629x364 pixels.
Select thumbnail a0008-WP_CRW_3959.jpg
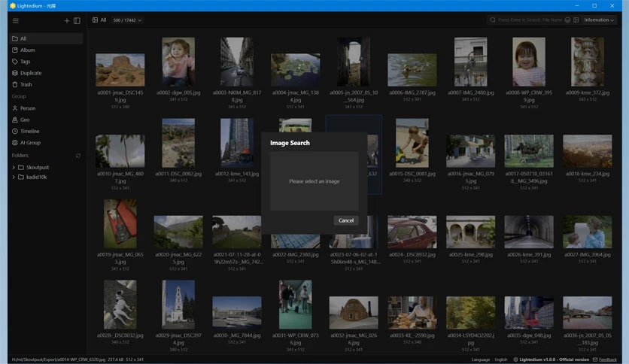tap(529, 62)
